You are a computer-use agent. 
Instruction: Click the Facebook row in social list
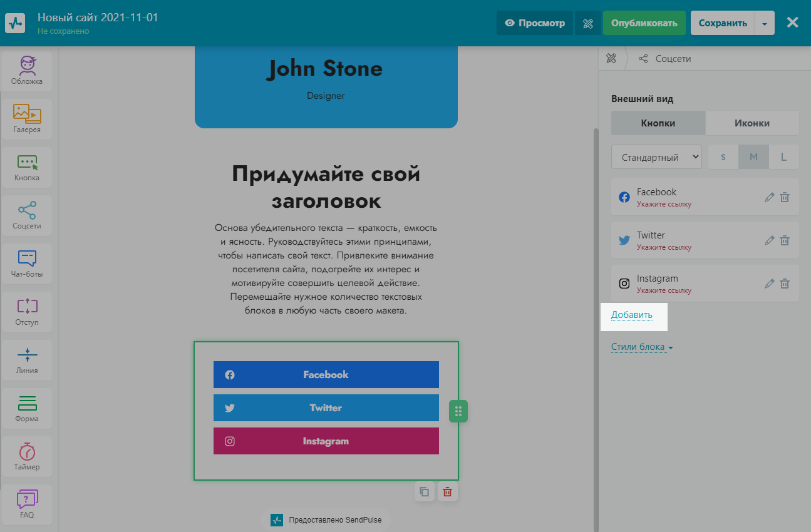(705, 197)
